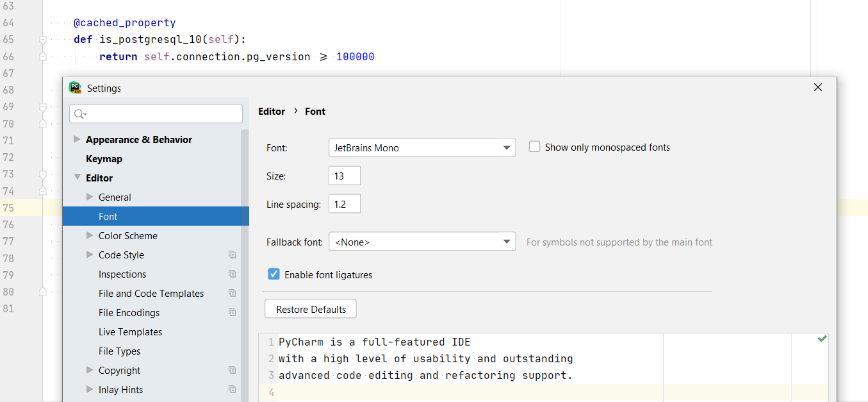
Task: Open File Encodings settings
Action: (129, 312)
